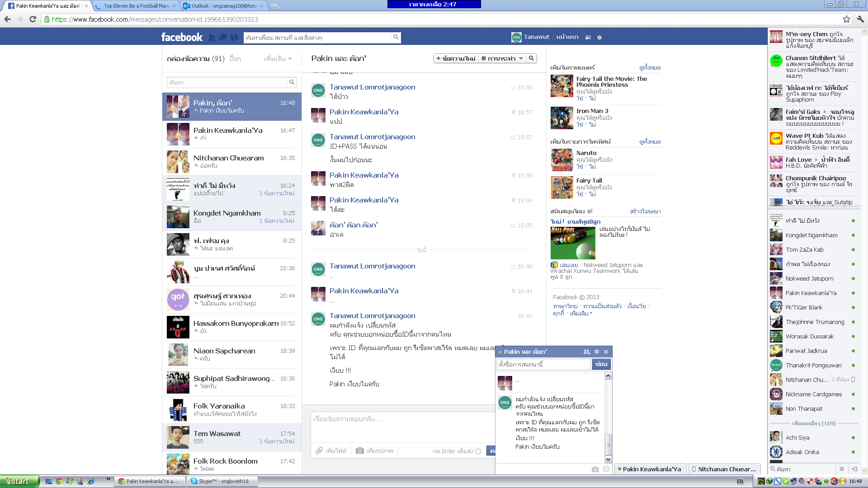Click the attach file paperclip icon
This screenshot has width=868, height=488.
coord(319,450)
